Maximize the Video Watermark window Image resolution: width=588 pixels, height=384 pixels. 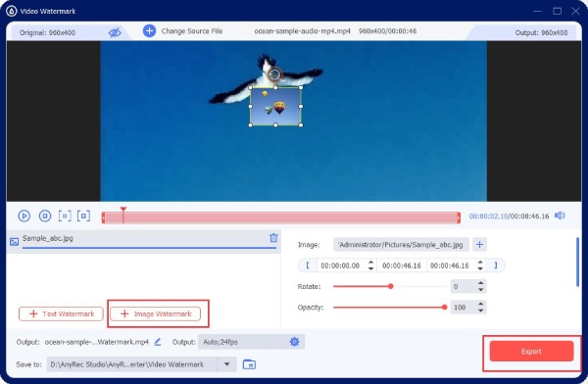(558, 11)
